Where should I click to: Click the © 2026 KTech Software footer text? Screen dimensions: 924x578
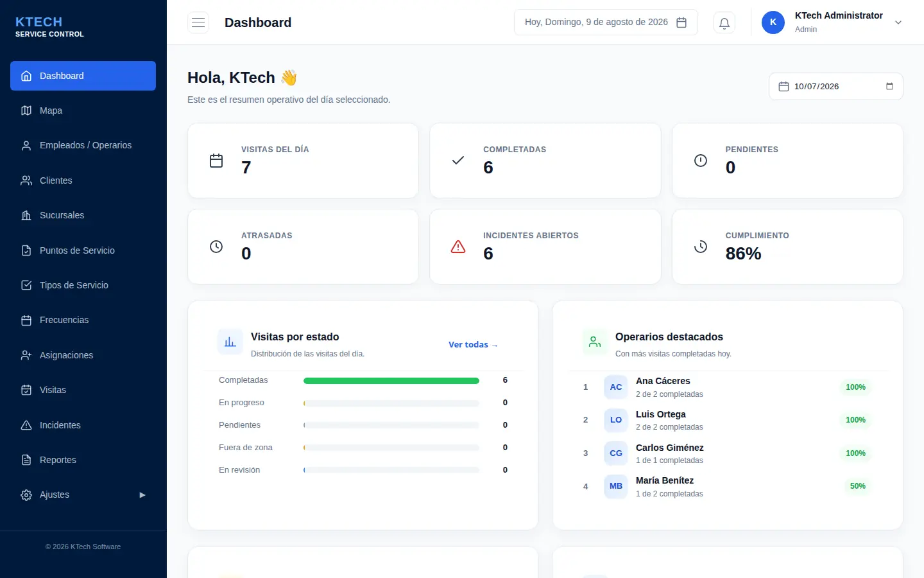[x=83, y=547]
